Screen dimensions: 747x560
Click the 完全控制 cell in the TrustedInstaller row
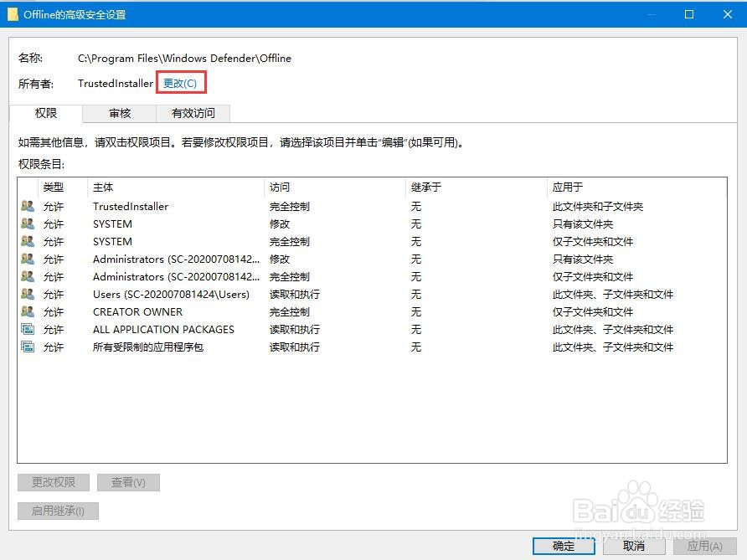point(290,206)
